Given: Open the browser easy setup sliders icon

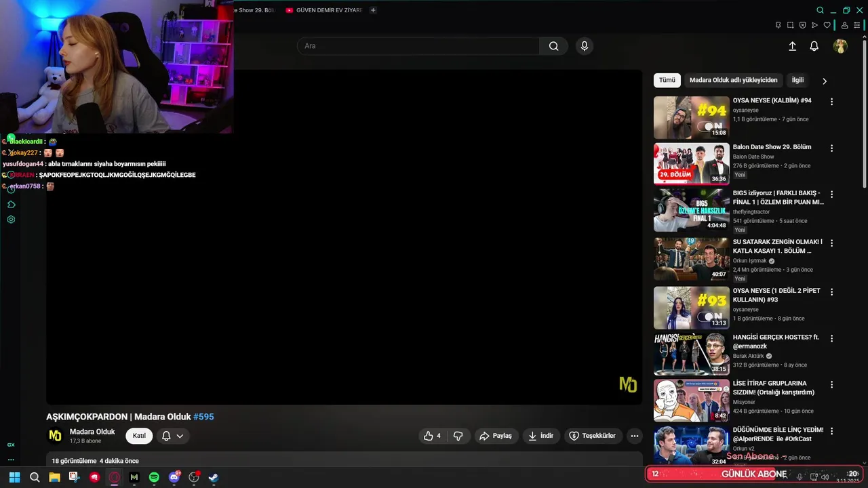Looking at the screenshot, I should click(x=857, y=25).
